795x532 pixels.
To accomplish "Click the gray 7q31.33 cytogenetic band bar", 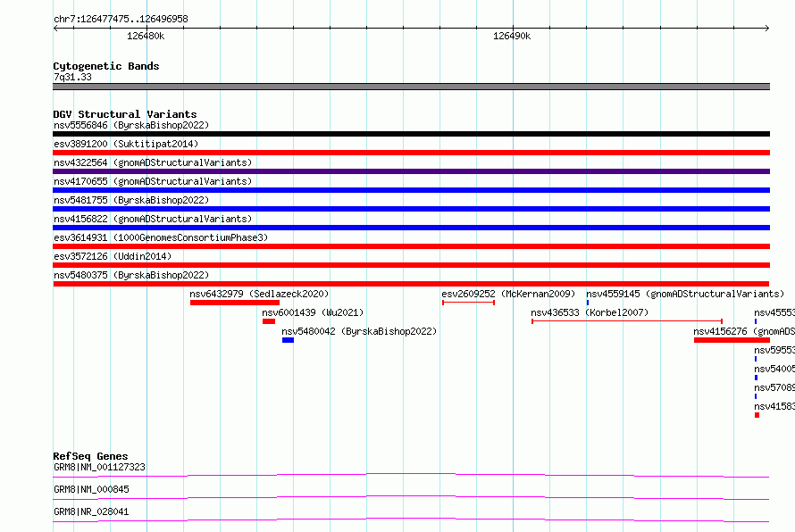I will [x=411, y=87].
